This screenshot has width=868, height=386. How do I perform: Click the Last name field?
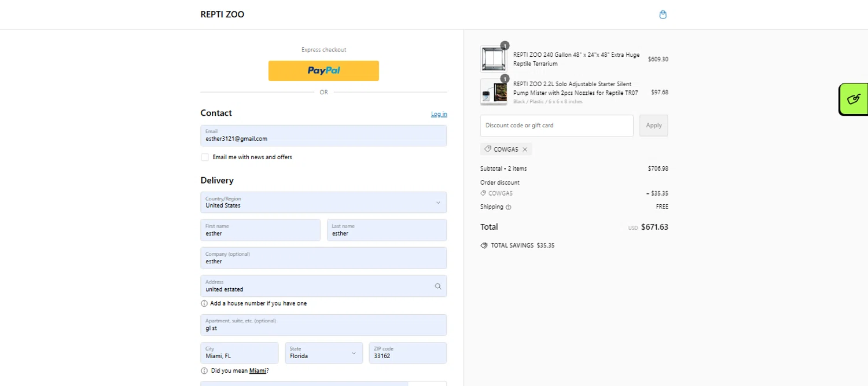387,230
